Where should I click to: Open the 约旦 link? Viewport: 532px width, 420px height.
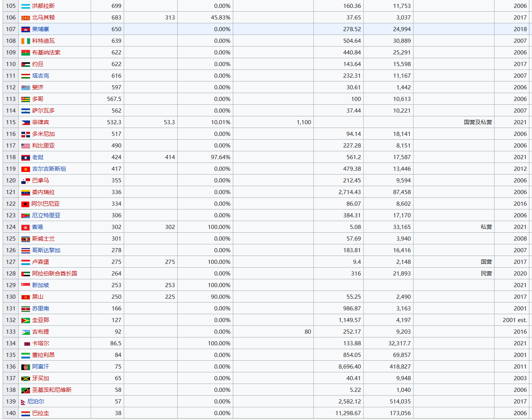(x=38, y=64)
